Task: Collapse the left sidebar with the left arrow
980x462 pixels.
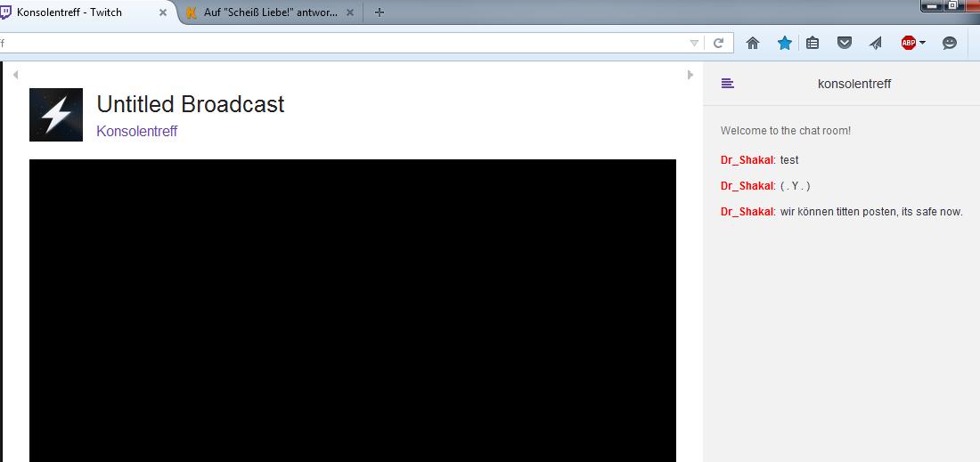Action: coord(16,75)
